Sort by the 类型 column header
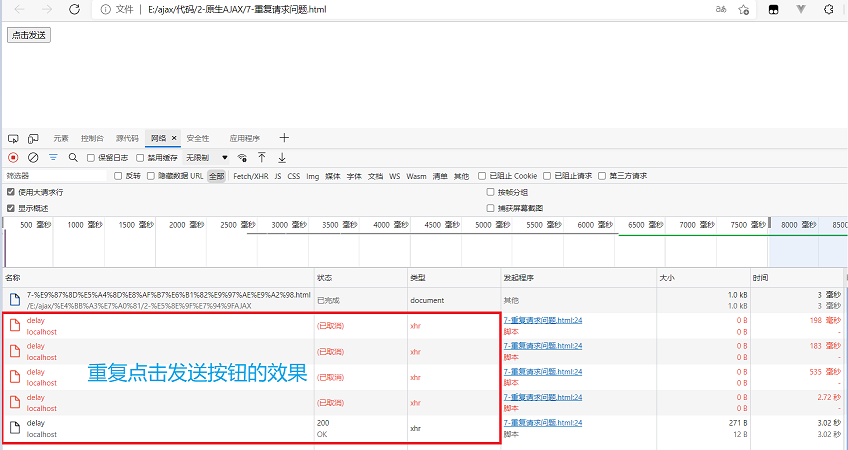 [454, 277]
